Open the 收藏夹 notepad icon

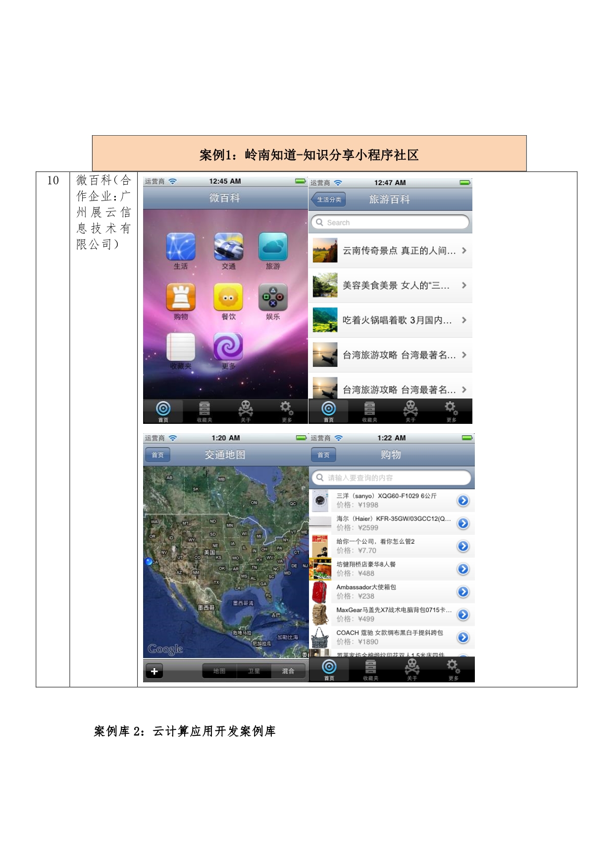coord(181,347)
